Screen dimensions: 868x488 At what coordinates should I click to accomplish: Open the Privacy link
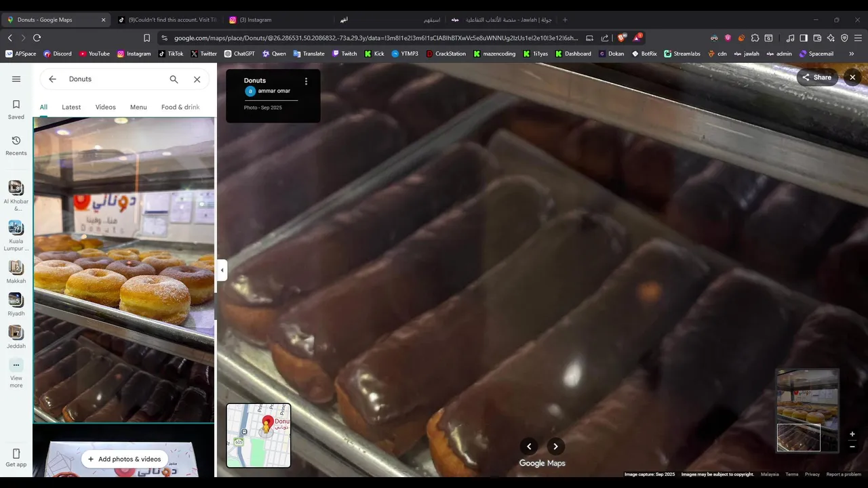812,474
